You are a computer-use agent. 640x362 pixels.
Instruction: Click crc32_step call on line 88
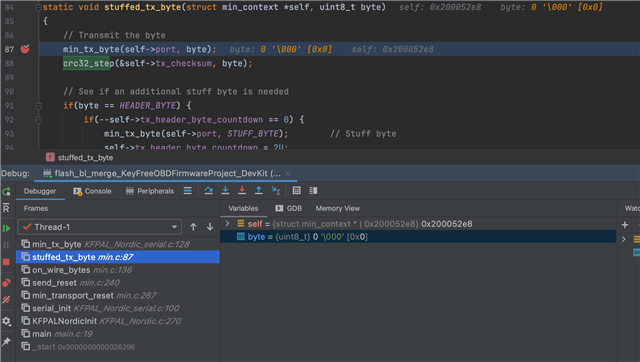[x=89, y=63]
